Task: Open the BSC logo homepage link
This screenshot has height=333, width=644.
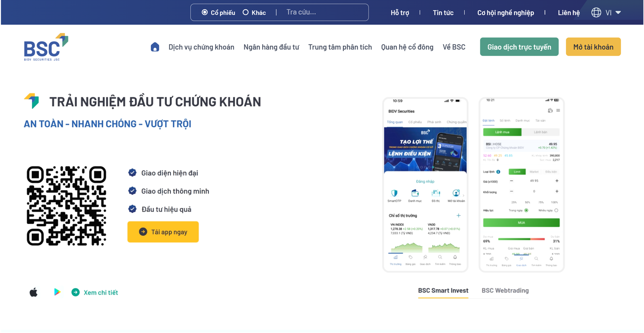Action: [46, 47]
